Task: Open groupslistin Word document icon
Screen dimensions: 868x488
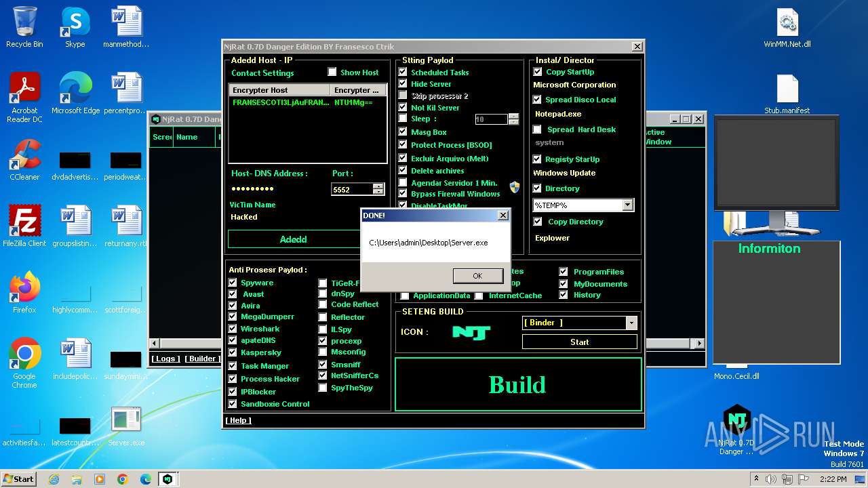Action: [75, 226]
